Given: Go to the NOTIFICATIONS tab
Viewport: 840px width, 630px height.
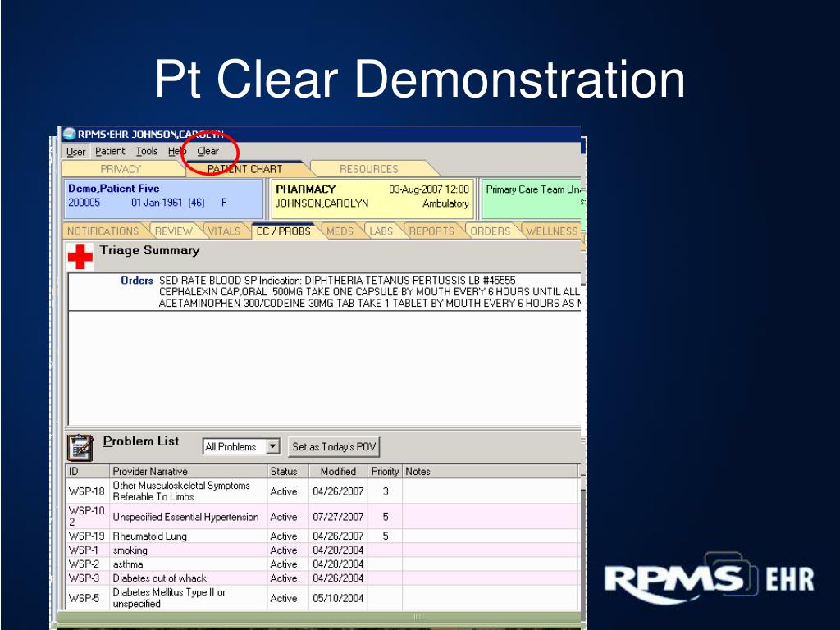Looking at the screenshot, I should (103, 231).
